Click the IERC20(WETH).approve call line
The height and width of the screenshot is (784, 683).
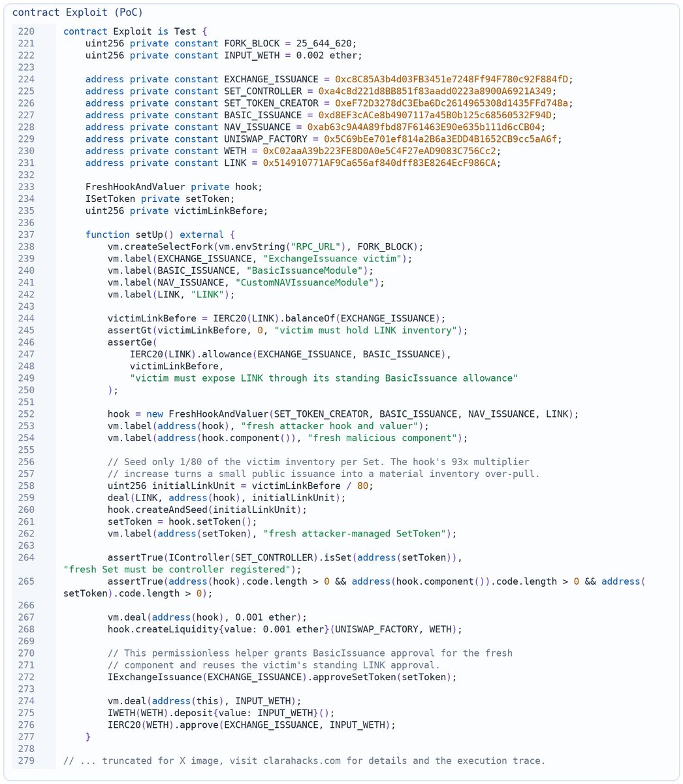tap(251, 725)
